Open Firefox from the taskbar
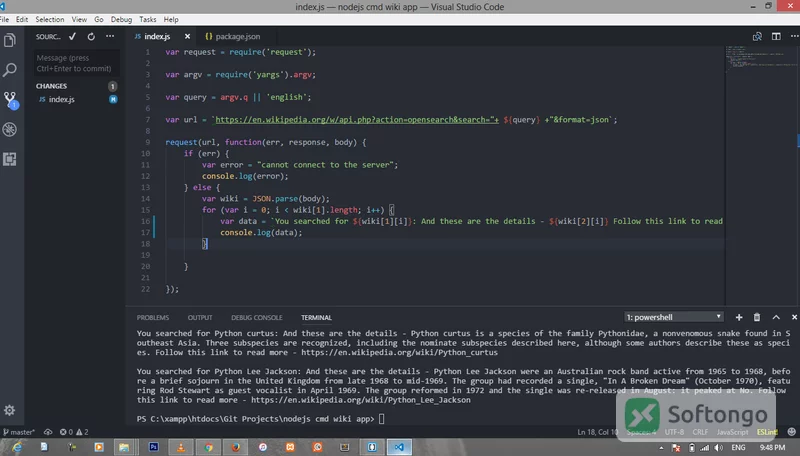 pyautogui.click(x=235, y=447)
